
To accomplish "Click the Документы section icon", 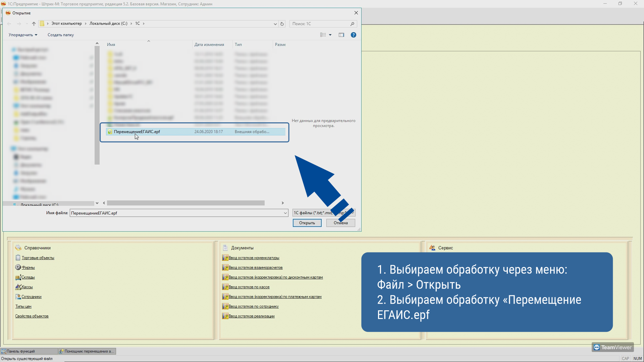I will pos(225,248).
